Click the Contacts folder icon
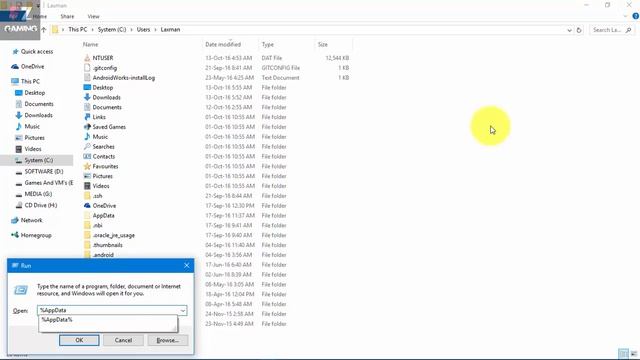Image resolution: width=640 pixels, height=360 pixels. pyautogui.click(x=87, y=156)
